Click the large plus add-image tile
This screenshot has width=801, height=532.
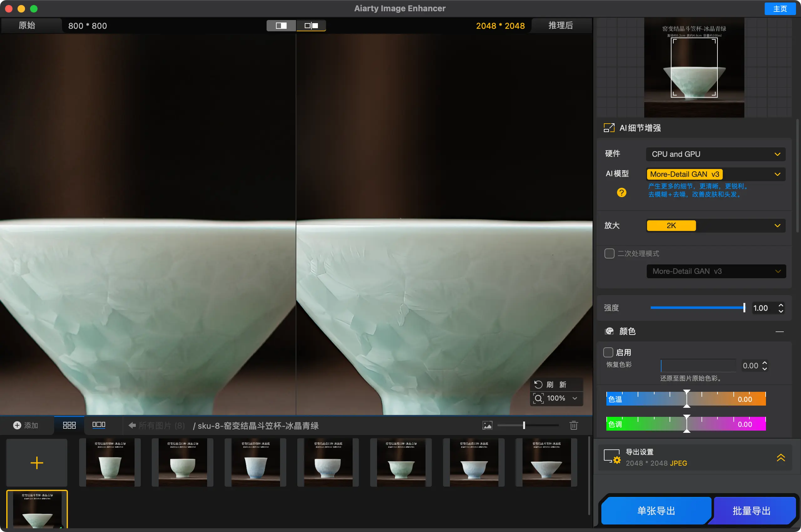[37, 463]
